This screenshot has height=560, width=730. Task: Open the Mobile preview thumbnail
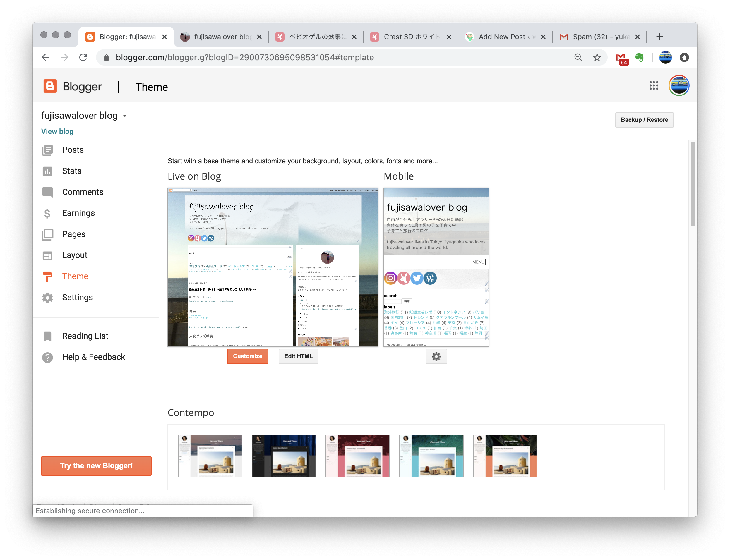click(x=436, y=267)
